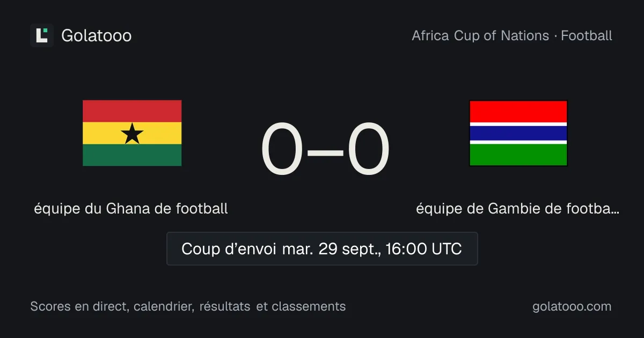
Task: Click the Africa Cup of Nations label
Action: pos(480,36)
